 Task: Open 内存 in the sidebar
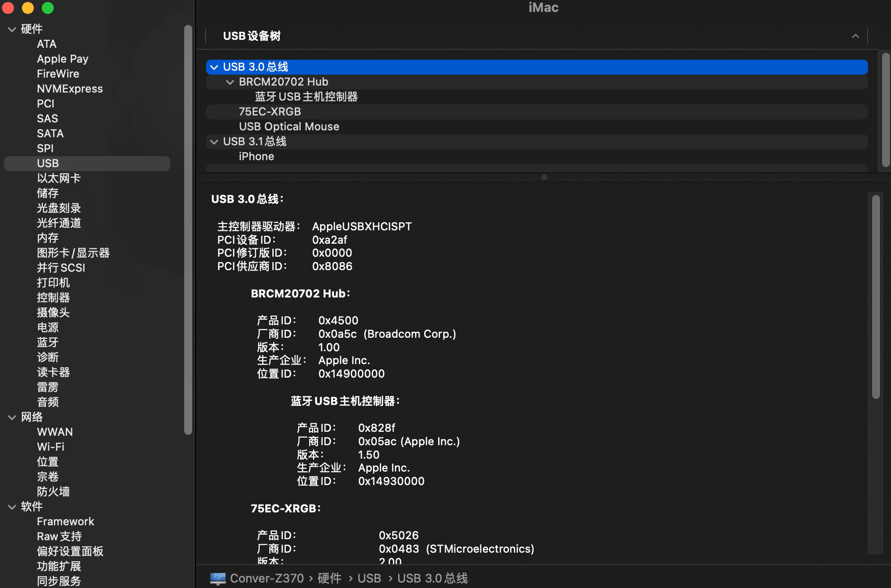pos(48,238)
